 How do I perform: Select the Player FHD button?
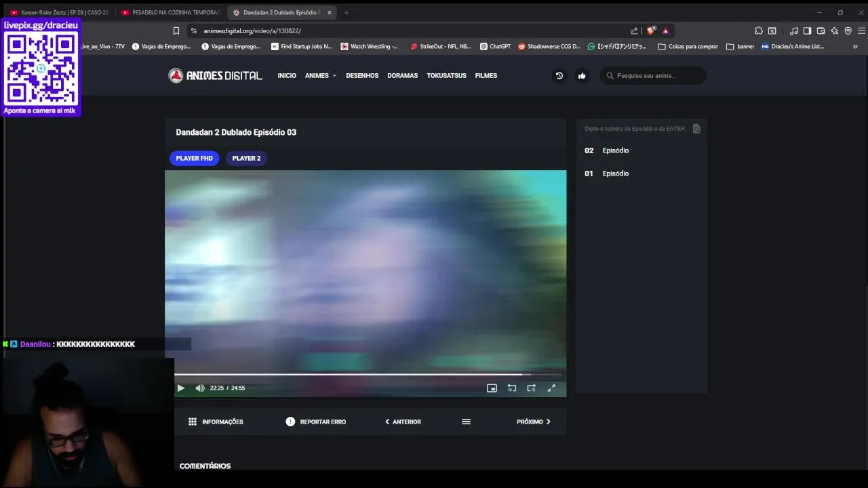(x=194, y=158)
